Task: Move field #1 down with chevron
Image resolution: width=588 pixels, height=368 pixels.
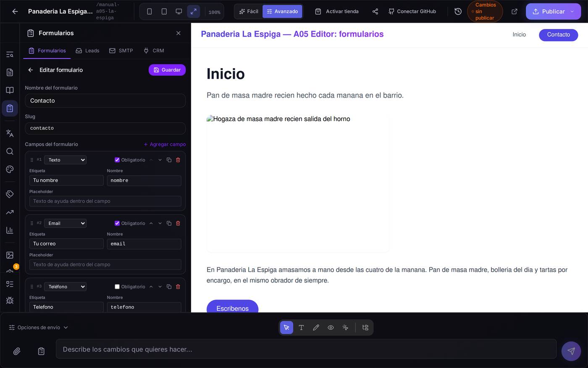Action: (x=160, y=160)
